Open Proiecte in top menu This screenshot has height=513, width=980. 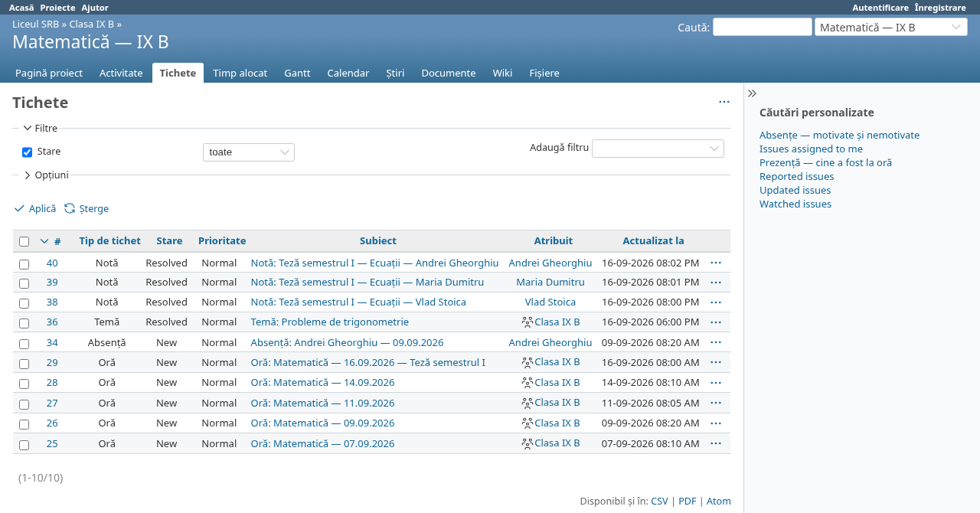(x=57, y=8)
